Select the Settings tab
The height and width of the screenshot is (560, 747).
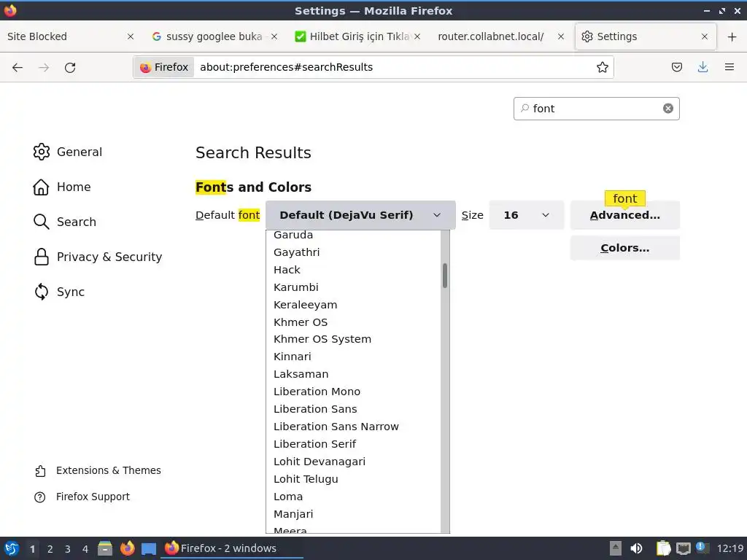click(x=646, y=36)
